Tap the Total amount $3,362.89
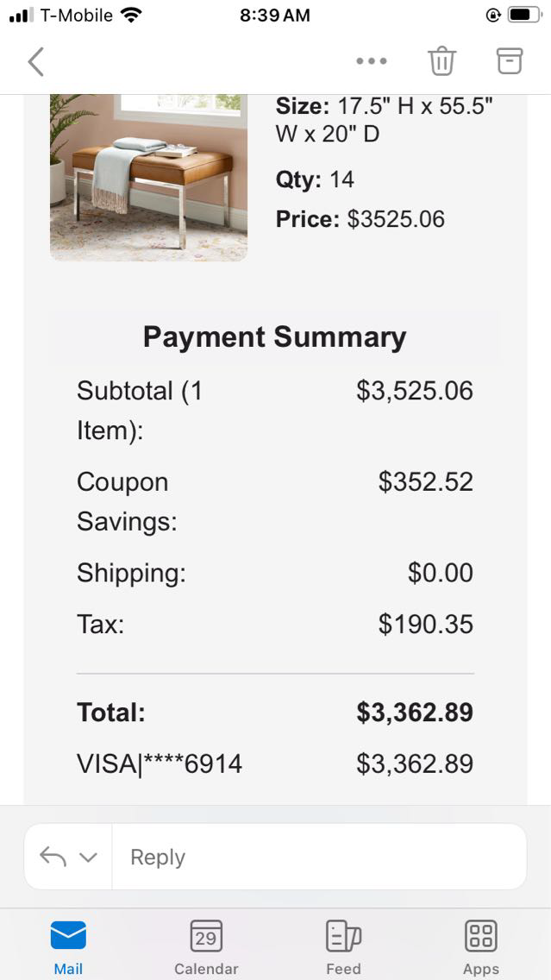Viewport: 551px width, 980px height. 415,713
